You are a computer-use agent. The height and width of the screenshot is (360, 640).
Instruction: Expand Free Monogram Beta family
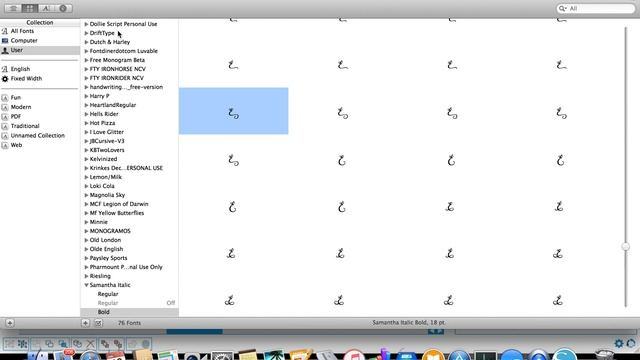click(x=87, y=60)
